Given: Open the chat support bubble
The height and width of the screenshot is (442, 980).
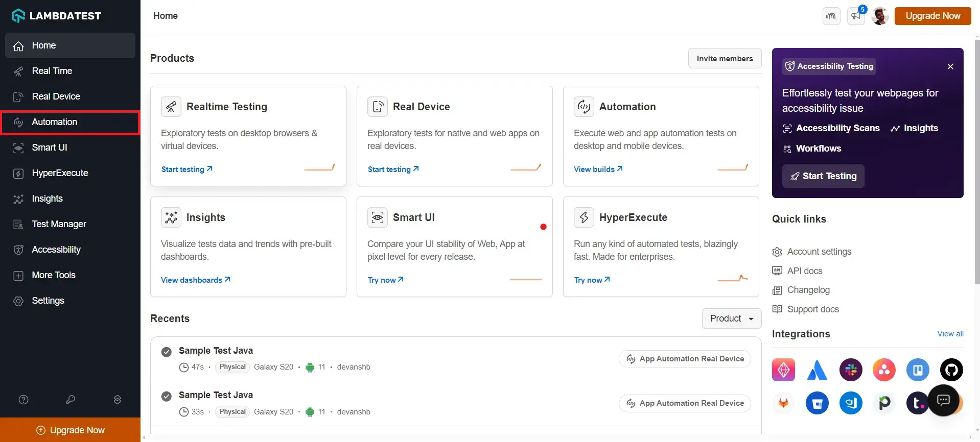Looking at the screenshot, I should point(943,401).
